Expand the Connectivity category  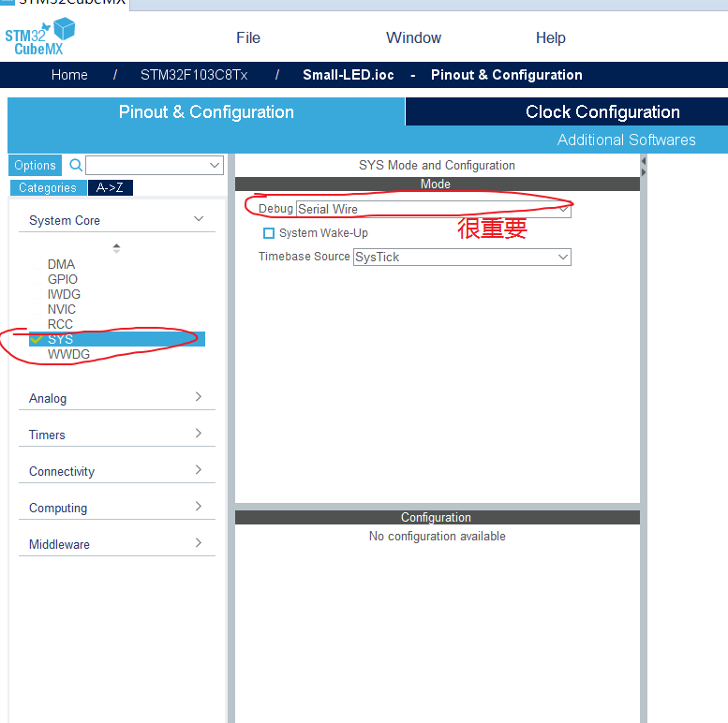117,471
